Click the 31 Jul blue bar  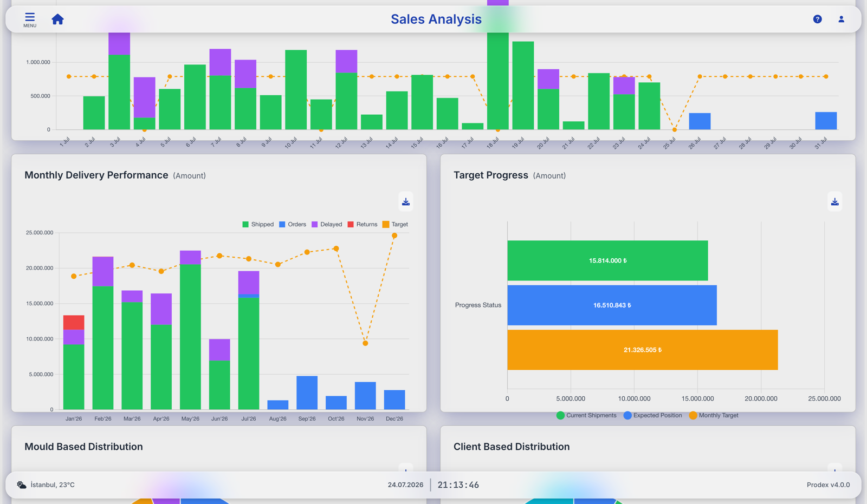(x=826, y=121)
